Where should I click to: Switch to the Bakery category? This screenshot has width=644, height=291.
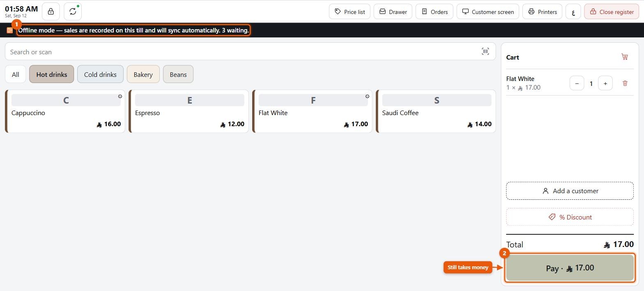pos(143,74)
